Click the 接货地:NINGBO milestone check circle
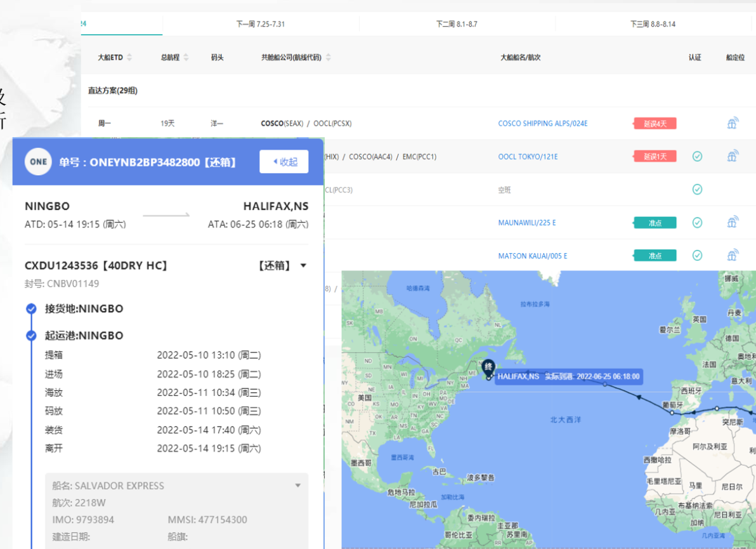The height and width of the screenshot is (549, 756). point(31,309)
